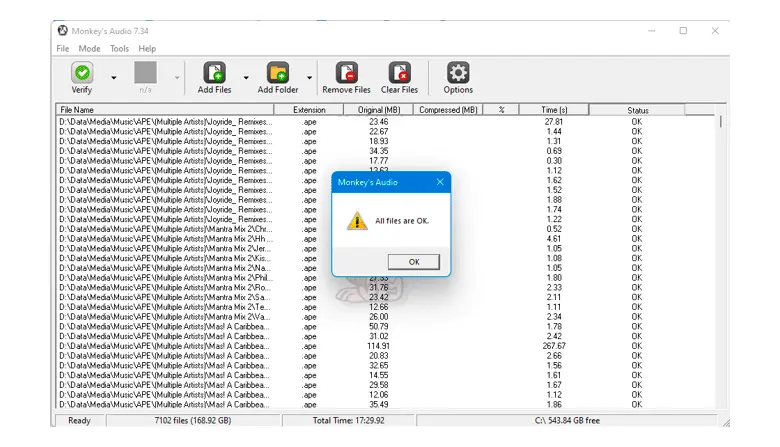The image size is (780, 447).
Task: Click the original size value 22.67
Action: pos(379,131)
